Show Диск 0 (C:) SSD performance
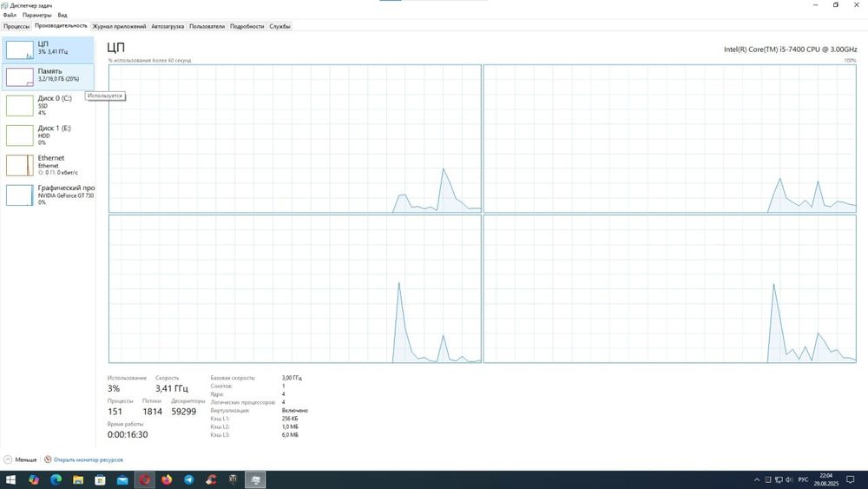Viewport: 868px width, 489px height. (x=48, y=105)
